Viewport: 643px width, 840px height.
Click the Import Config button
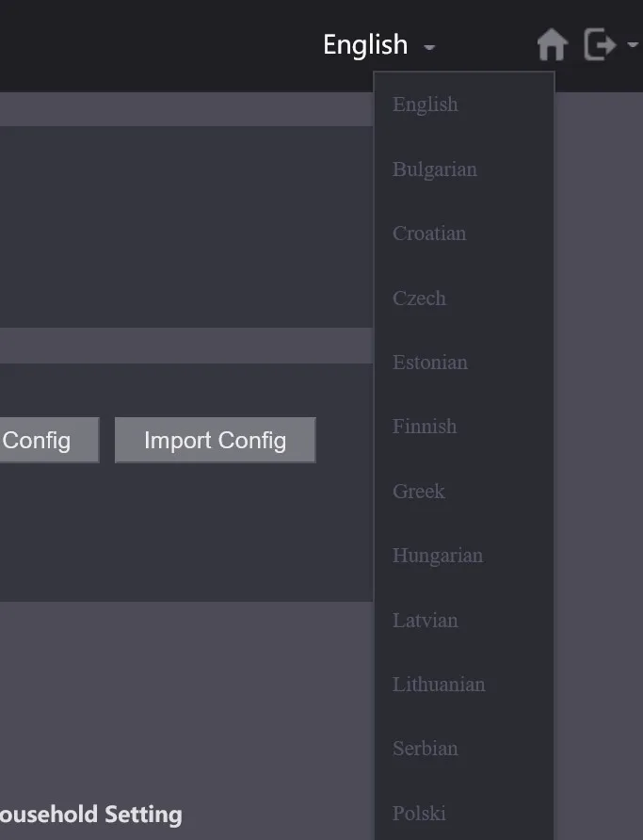click(216, 440)
